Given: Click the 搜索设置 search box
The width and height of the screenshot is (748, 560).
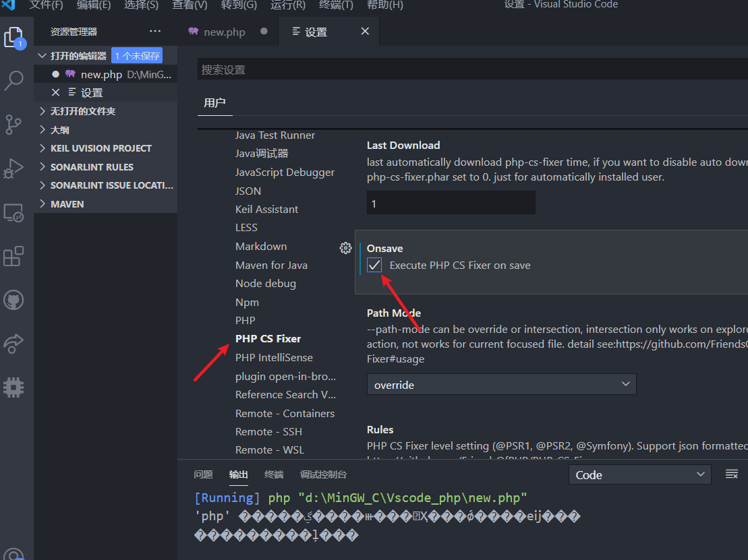Looking at the screenshot, I should click(472, 69).
